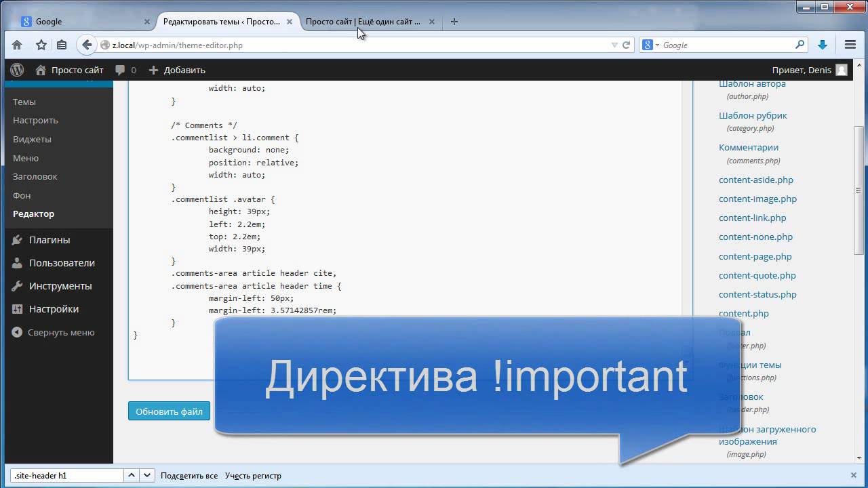Click the search magnifier icon
This screenshot has height=488, width=868.
[x=800, y=45]
